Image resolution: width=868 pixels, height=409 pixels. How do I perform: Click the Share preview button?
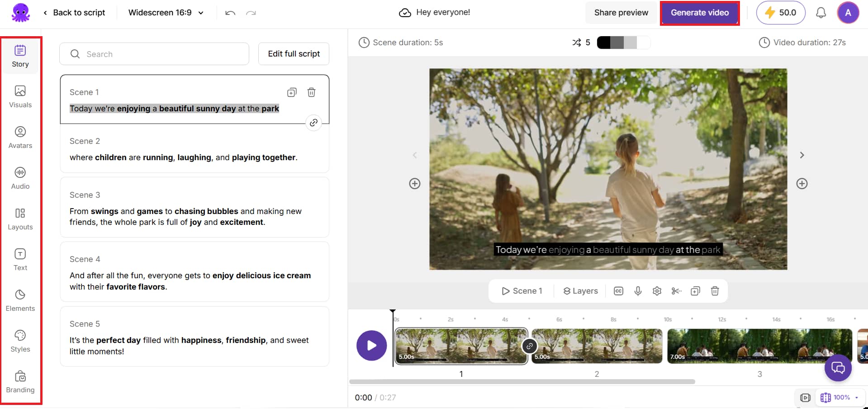point(621,13)
